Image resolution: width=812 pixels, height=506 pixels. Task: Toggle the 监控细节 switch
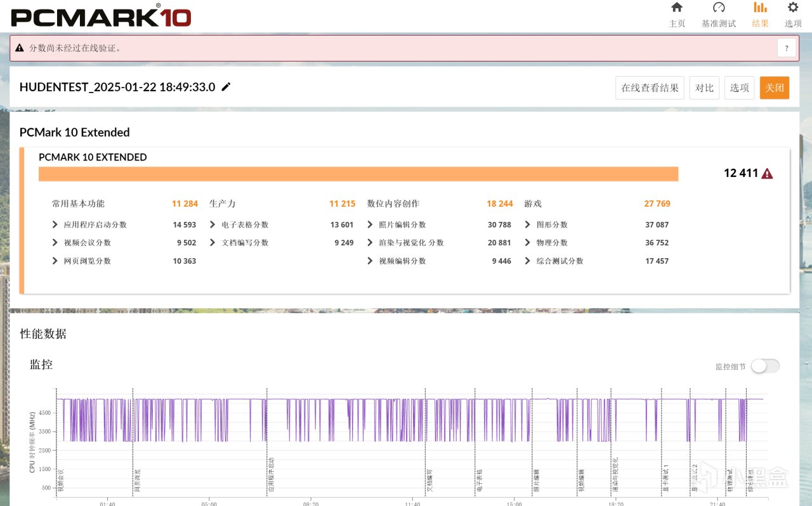coord(765,366)
